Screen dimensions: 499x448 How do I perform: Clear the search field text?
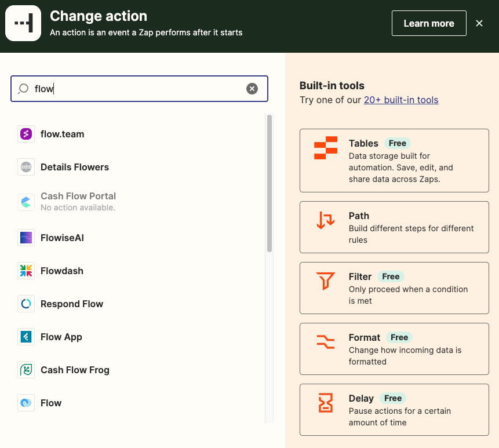click(x=252, y=89)
